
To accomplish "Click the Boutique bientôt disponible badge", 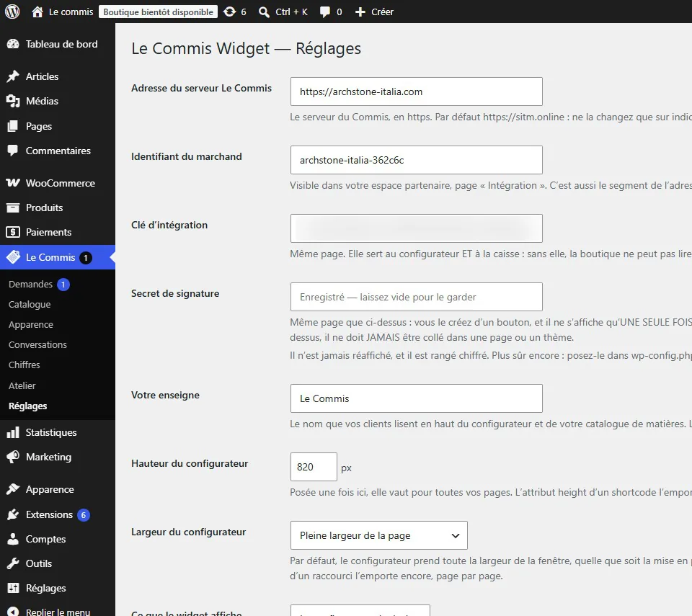I will [158, 12].
